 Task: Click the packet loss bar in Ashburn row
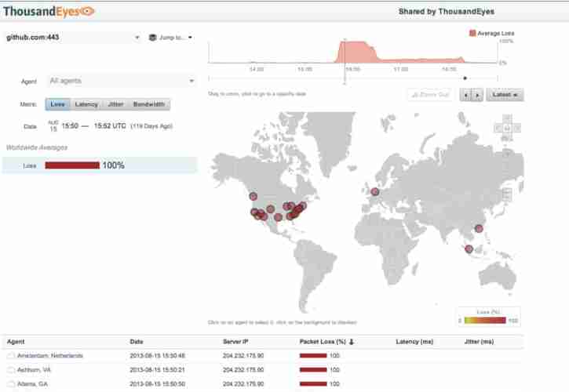point(313,370)
